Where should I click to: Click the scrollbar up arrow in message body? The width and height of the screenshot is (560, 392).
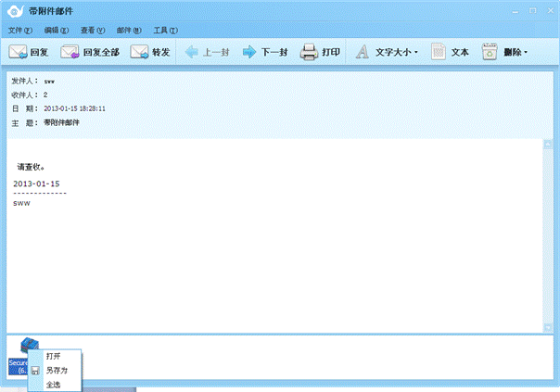[548, 145]
